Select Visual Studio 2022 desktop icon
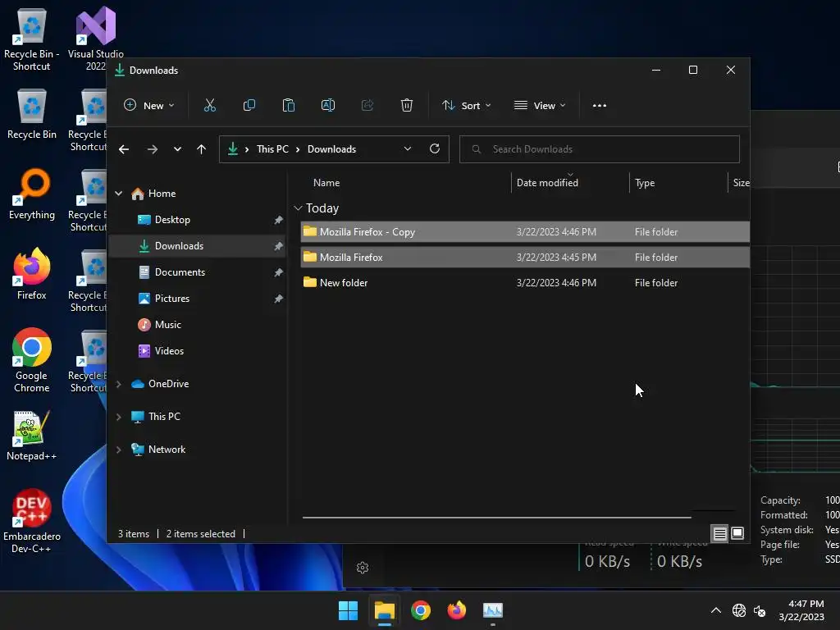Screen dimensions: 840x630 pyautogui.click(x=96, y=39)
